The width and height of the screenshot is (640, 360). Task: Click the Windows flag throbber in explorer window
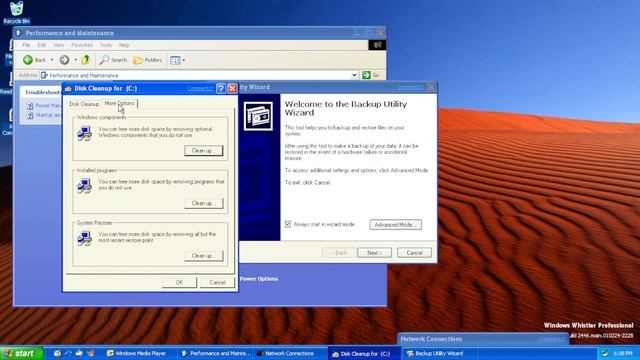tap(377, 45)
